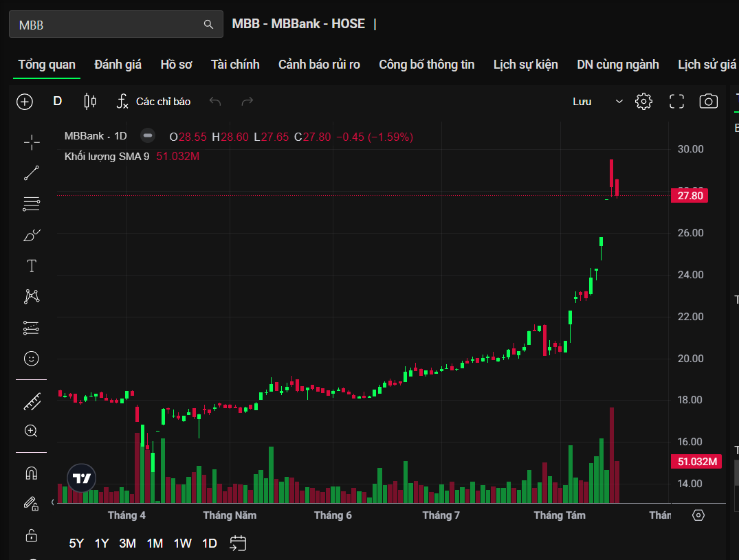Select the crosshair cursor tool
This screenshot has width=739, height=560.
pyautogui.click(x=32, y=142)
